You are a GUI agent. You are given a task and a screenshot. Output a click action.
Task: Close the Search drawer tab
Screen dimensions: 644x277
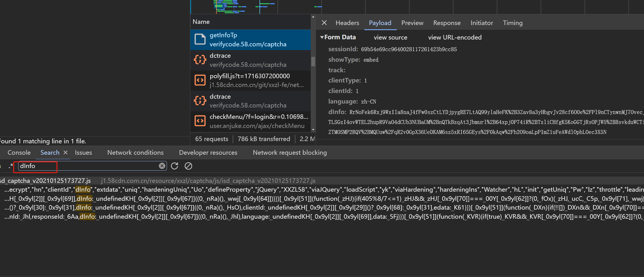[x=65, y=152]
